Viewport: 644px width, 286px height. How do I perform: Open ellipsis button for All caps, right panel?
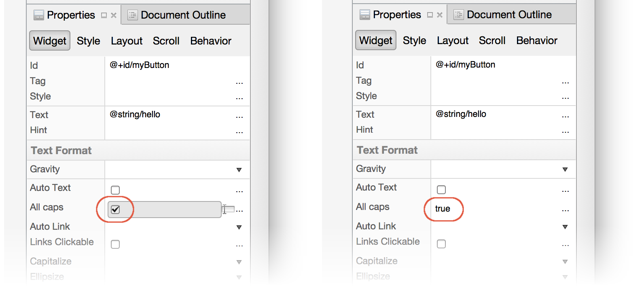click(566, 210)
